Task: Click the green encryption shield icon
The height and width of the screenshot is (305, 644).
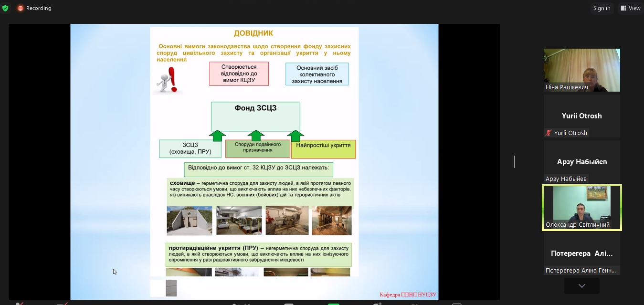Action: pos(5,8)
